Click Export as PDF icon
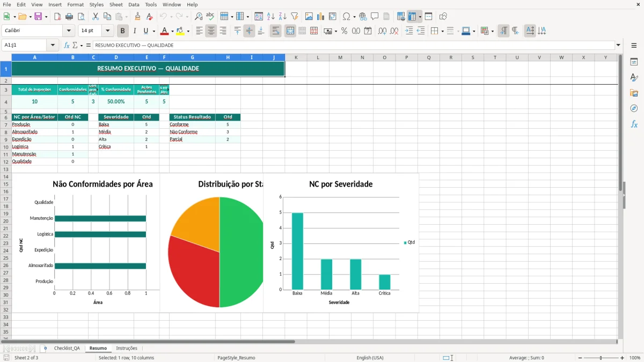The width and height of the screenshot is (644, 362). click(x=57, y=17)
